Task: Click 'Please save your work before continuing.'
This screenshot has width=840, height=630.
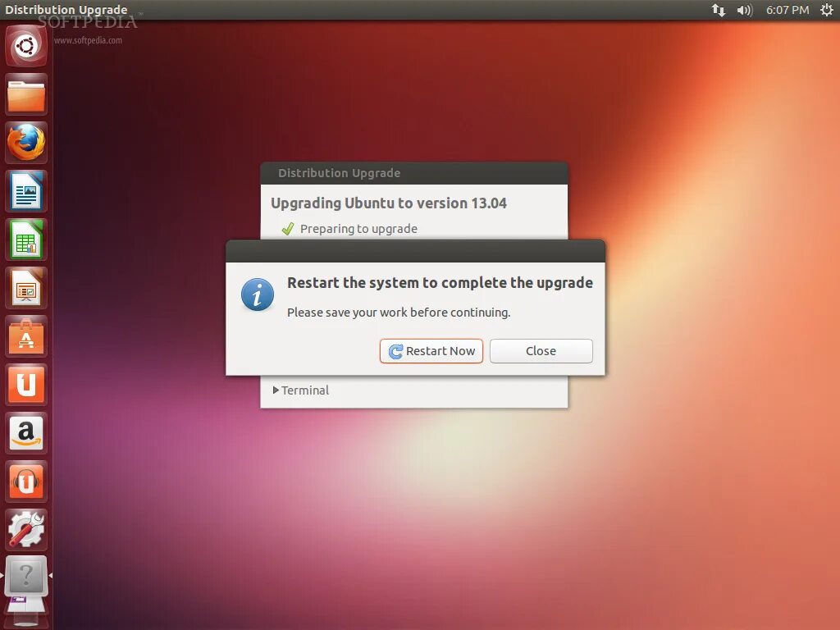Action: point(399,313)
